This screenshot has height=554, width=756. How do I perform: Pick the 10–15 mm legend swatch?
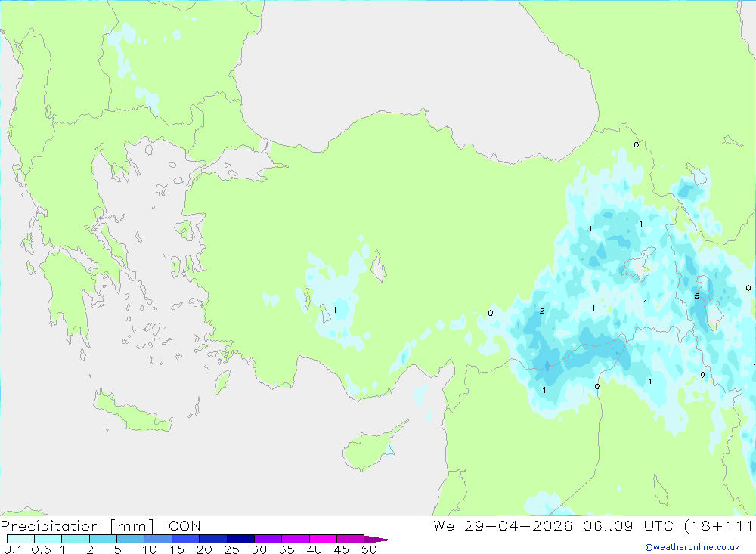pyautogui.click(x=158, y=539)
